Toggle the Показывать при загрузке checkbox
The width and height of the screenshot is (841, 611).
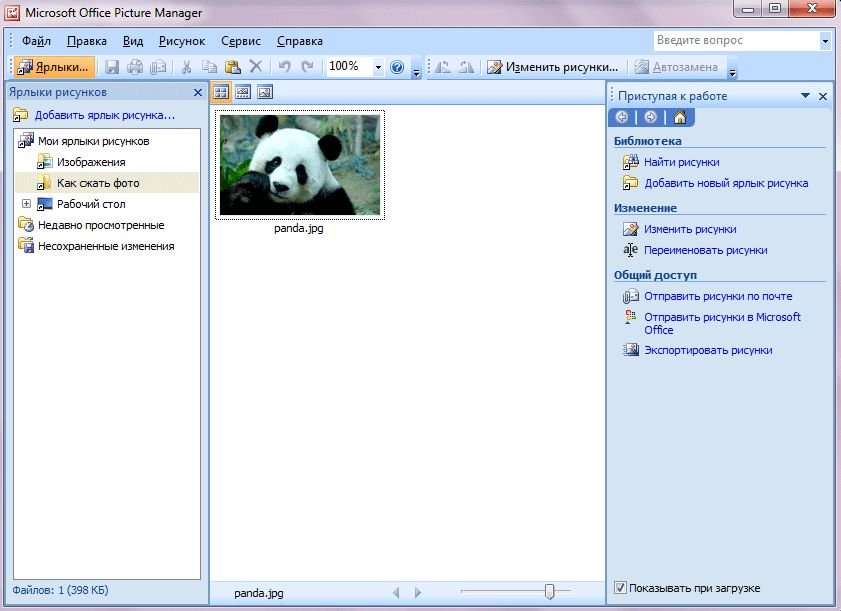point(621,588)
